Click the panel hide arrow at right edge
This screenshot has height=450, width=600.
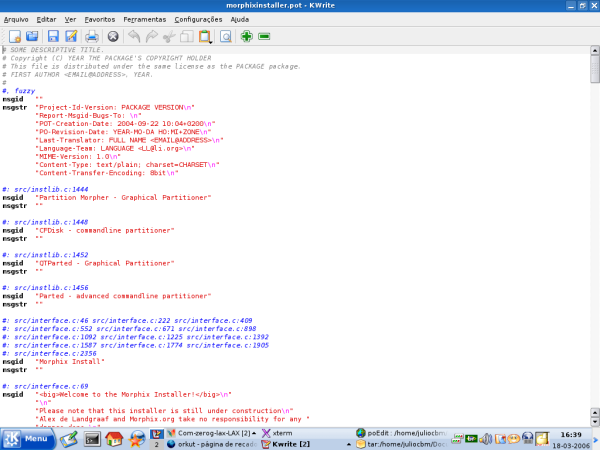click(x=596, y=439)
